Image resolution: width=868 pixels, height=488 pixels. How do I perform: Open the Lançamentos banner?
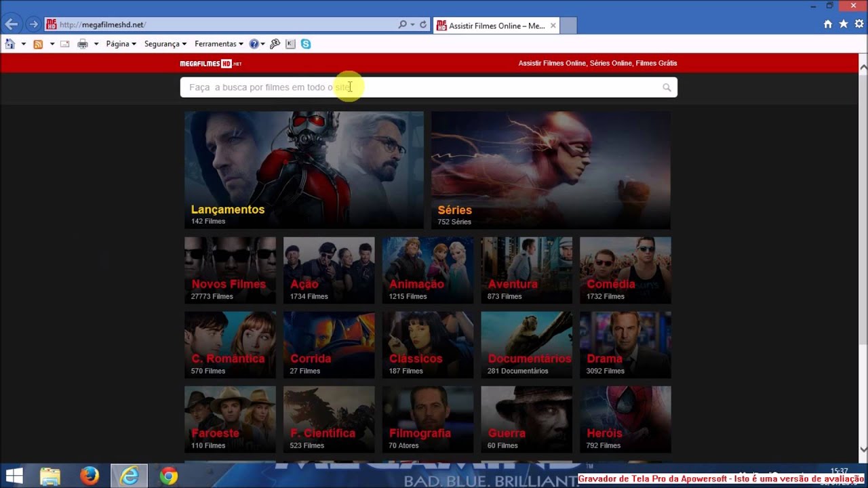[304, 170]
